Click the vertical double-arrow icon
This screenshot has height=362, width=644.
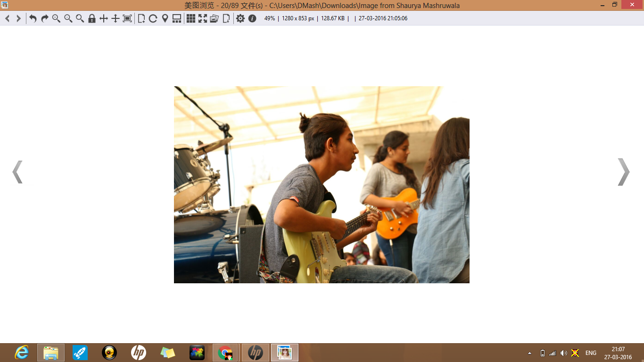[x=116, y=18]
